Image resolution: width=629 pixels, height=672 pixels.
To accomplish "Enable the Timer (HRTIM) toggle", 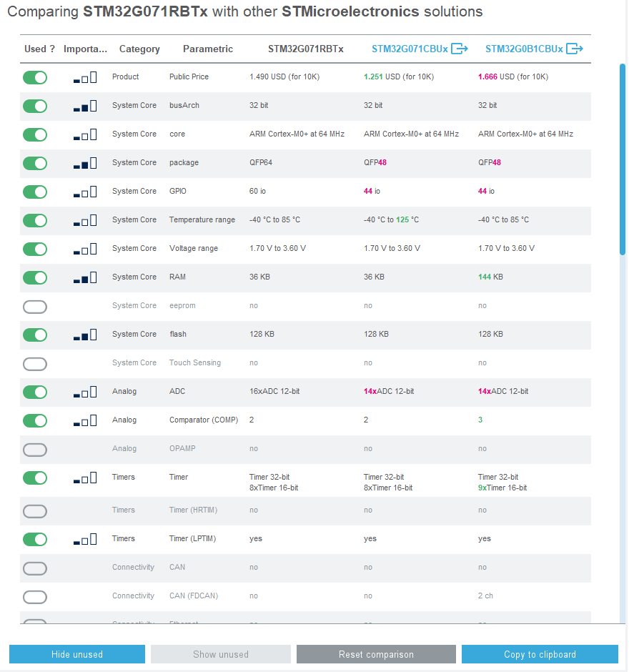I will 35,511.
